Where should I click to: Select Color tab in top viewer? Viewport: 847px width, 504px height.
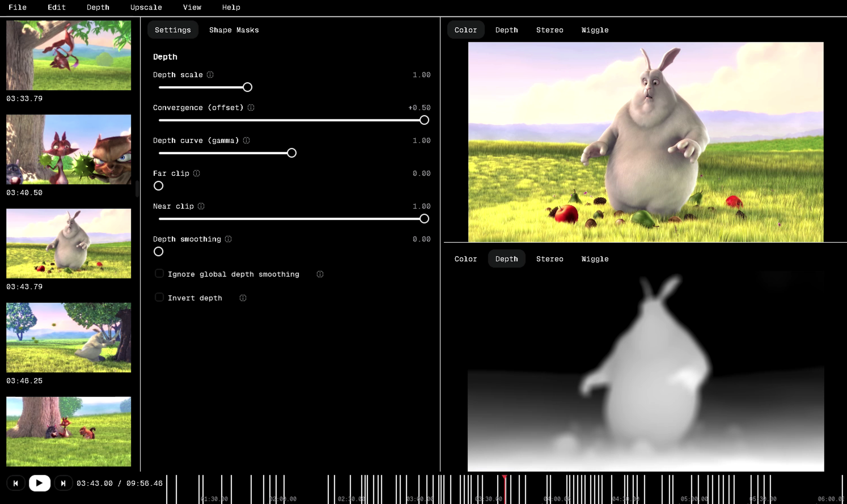(x=466, y=30)
